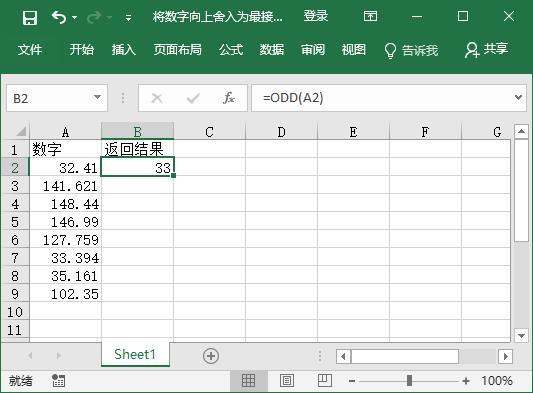533x393 pixels.
Task: Click the zoom slider handle
Action: tap(409, 380)
